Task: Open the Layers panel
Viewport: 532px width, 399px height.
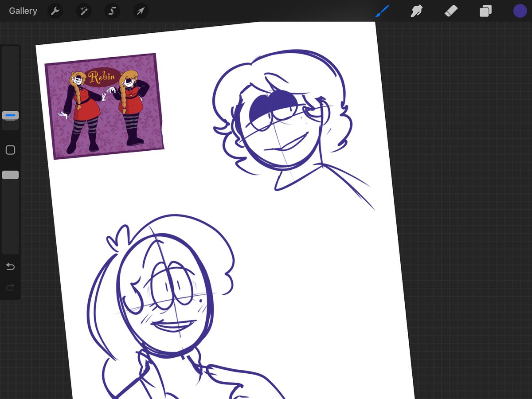Action: click(485, 11)
